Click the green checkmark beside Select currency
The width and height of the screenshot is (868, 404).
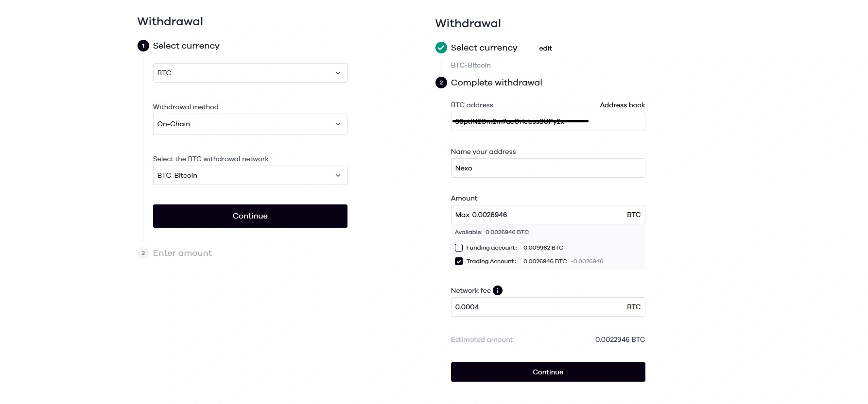(441, 48)
